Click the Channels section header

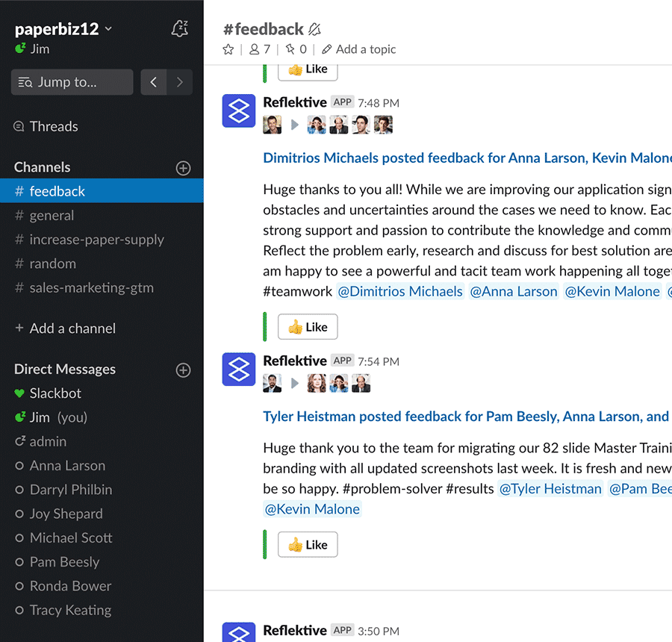tap(42, 167)
